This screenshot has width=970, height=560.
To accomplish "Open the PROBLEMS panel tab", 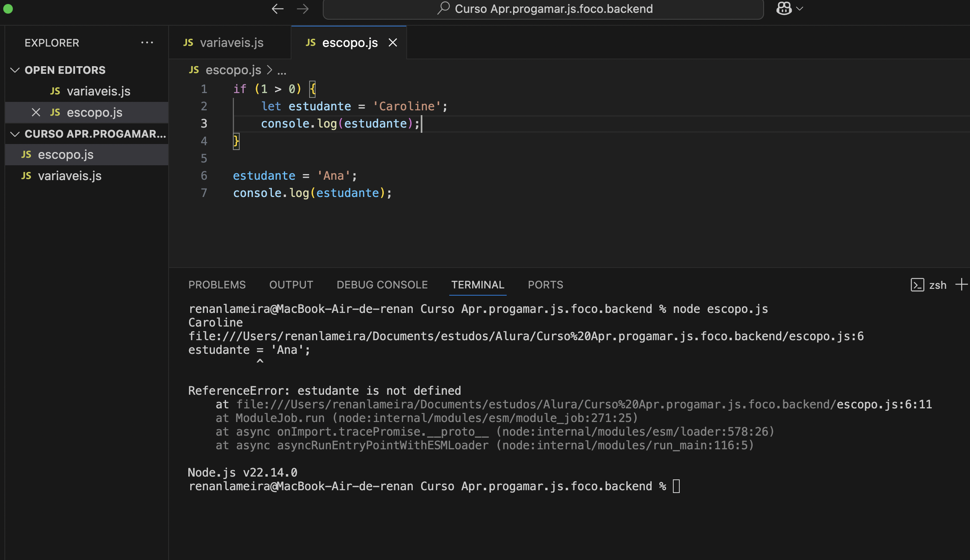I will coord(217,285).
